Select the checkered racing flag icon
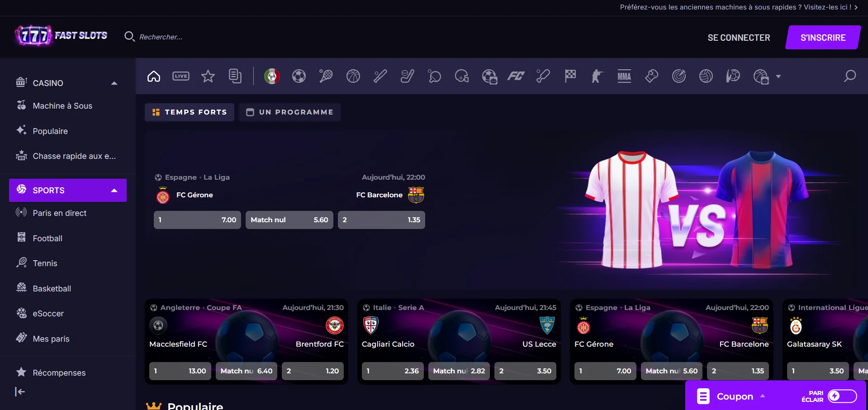The image size is (868, 410). coord(570,76)
